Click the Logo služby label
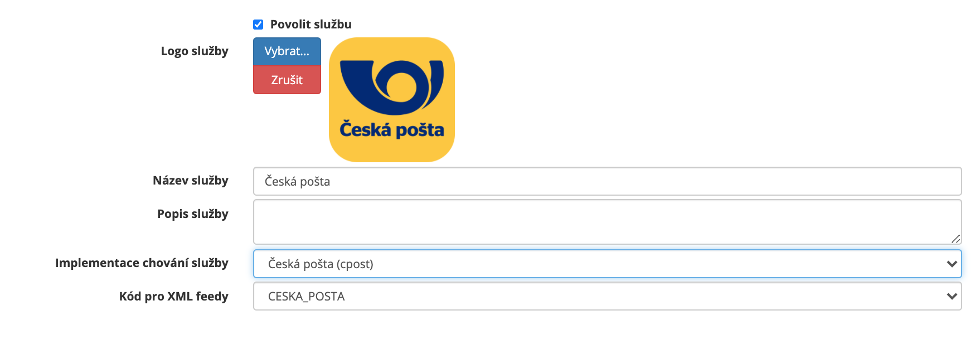Viewport: 980px width, 349px height. pos(195,51)
